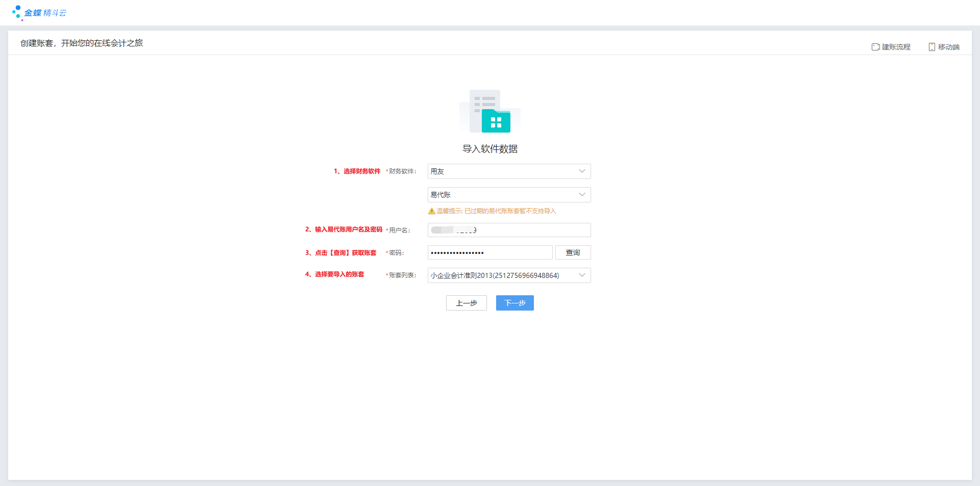Focus the 密码 password field
Screen dimensions: 980x486
(x=490, y=252)
